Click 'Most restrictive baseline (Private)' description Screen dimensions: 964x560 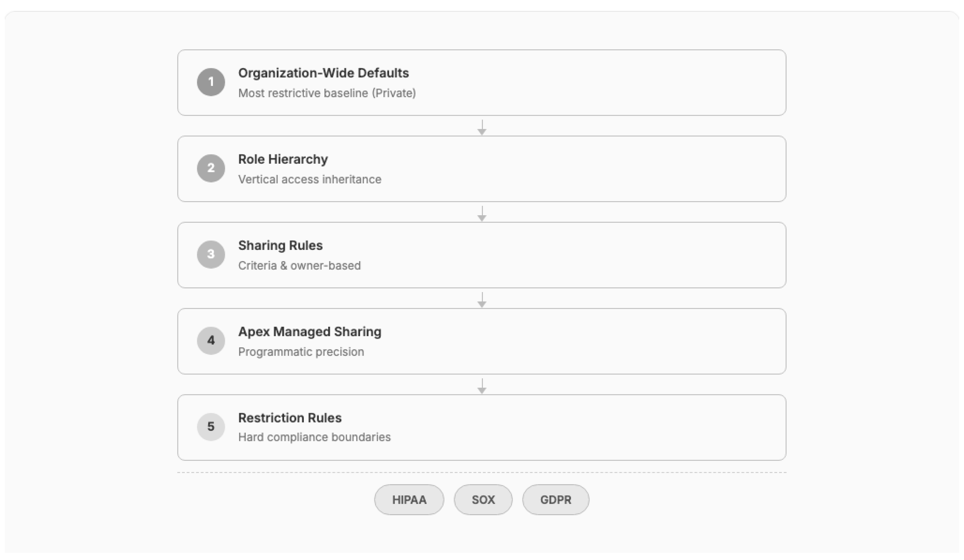click(x=327, y=93)
